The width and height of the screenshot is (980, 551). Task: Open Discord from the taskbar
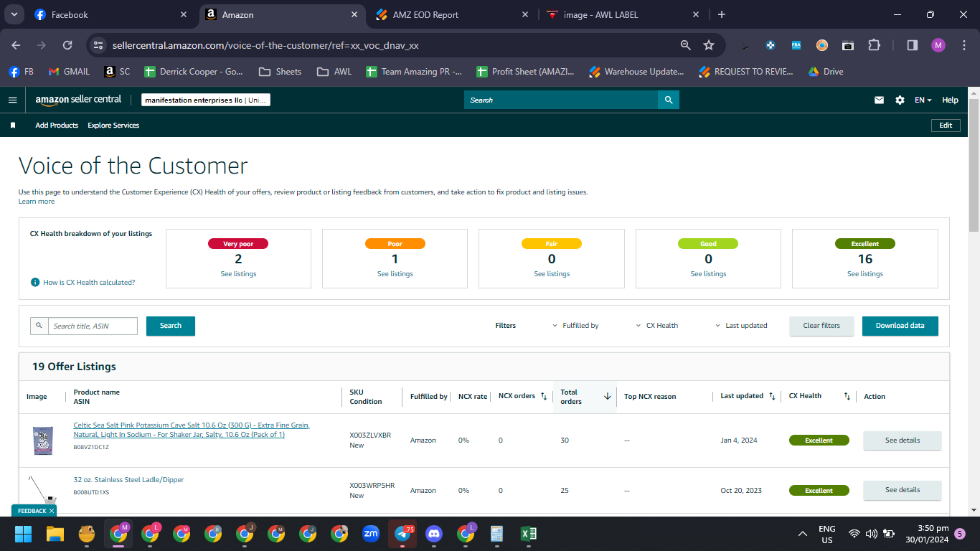coord(434,534)
